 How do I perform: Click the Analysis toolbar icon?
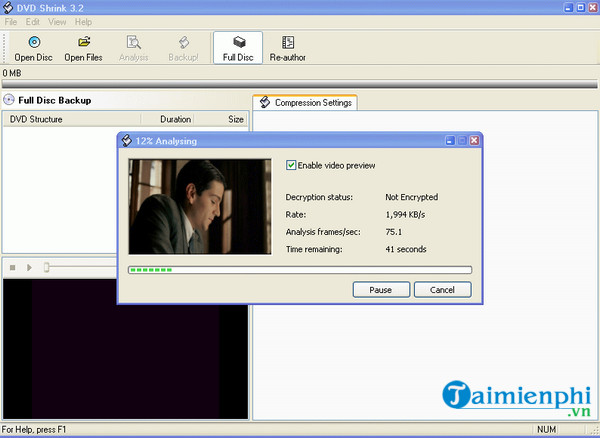coord(134,48)
